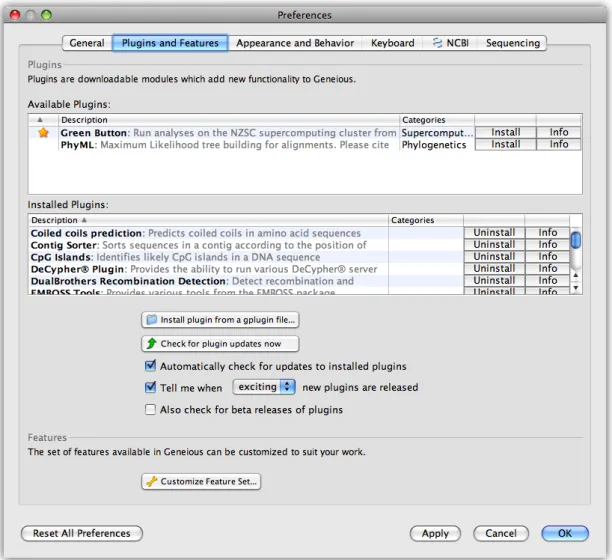Uninstall the Contig Sorter plugin
Screen dimensions: 612x560
pyautogui.click(x=494, y=245)
